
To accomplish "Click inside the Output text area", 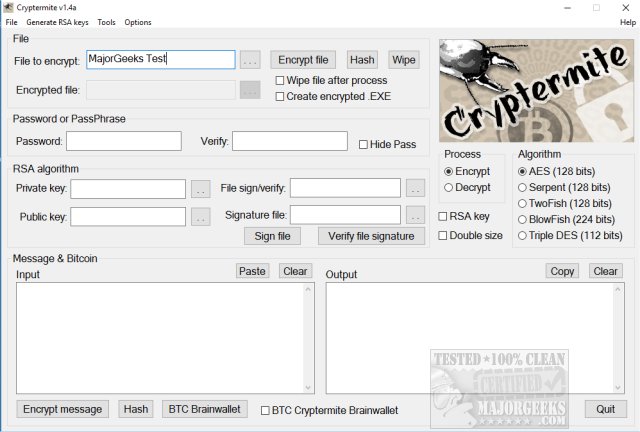I will click(469, 338).
